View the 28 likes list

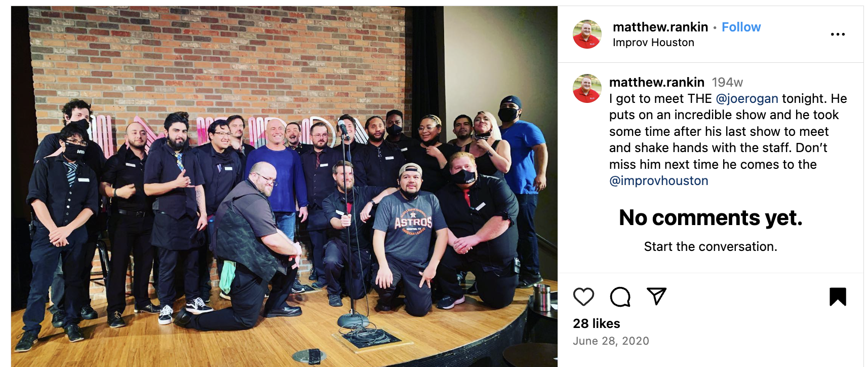(x=597, y=323)
